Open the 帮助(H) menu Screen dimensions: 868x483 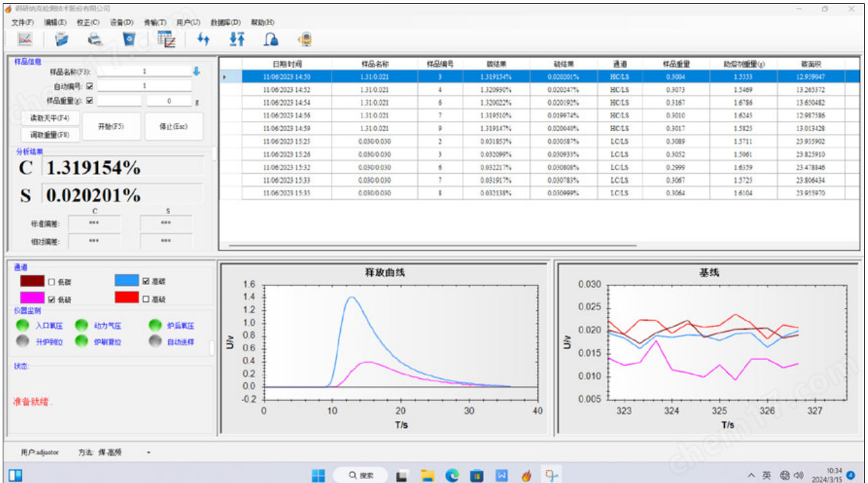[263, 22]
